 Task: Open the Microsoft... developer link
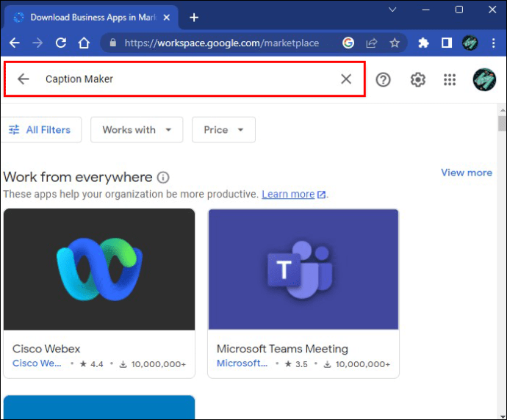[x=242, y=363]
